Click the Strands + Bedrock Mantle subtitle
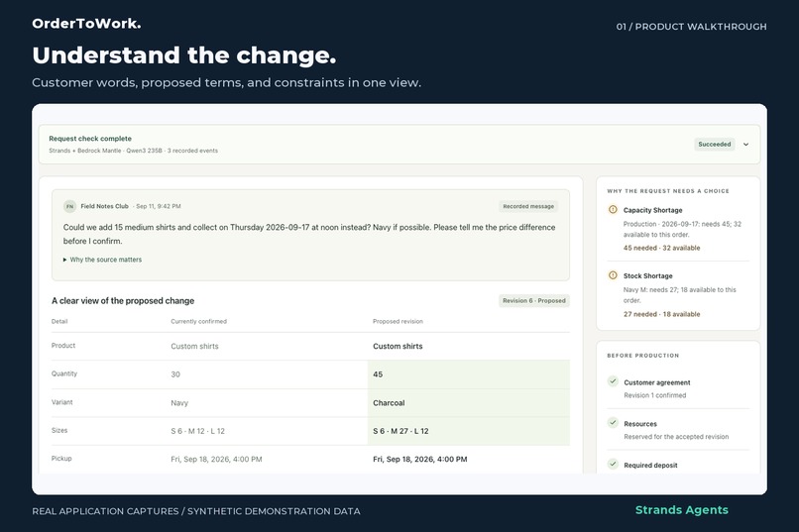Image resolution: width=799 pixels, height=532 pixels. point(133,151)
